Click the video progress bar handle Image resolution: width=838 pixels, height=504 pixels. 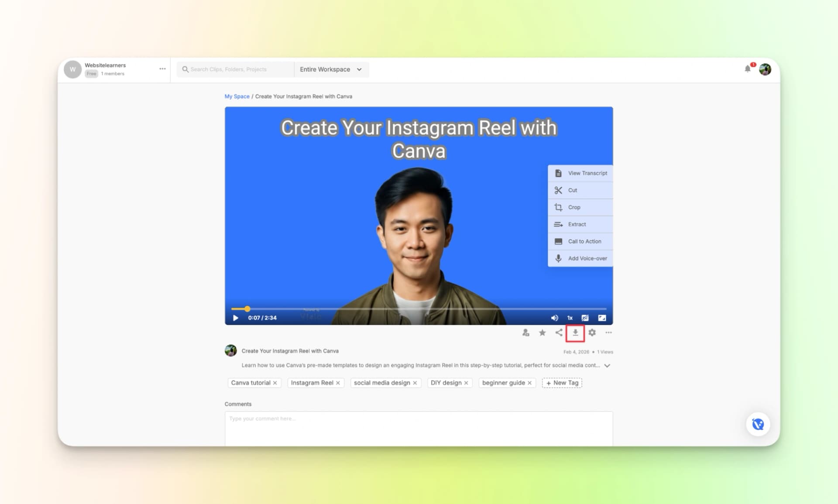point(247,309)
